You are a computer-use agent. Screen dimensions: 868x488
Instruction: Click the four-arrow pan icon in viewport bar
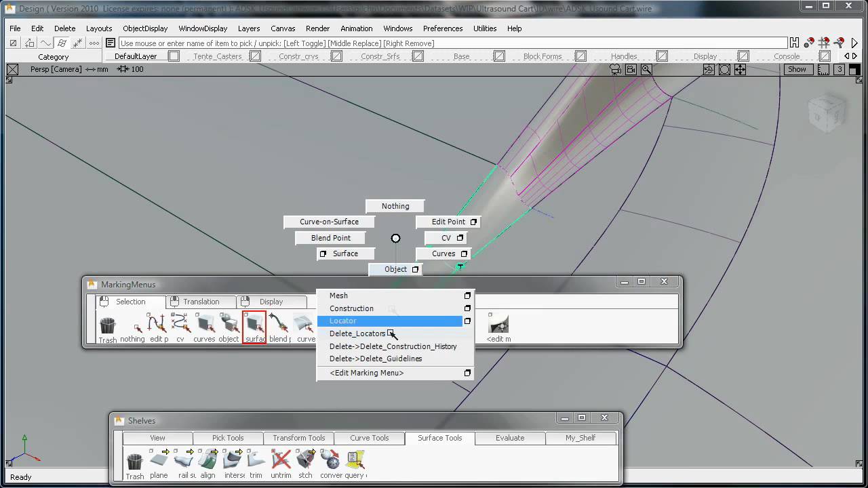740,69
